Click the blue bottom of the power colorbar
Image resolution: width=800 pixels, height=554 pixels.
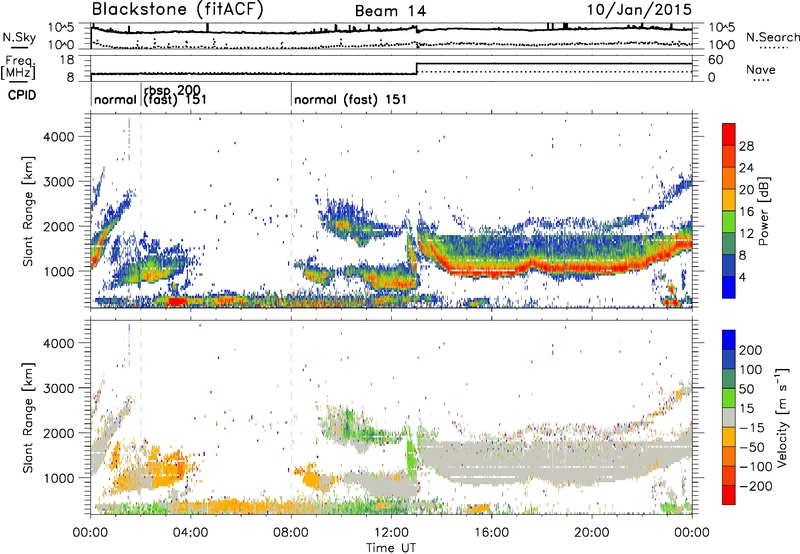(729, 288)
